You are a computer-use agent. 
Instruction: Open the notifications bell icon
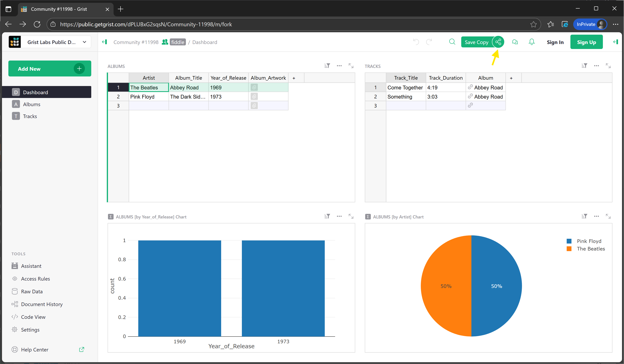coord(531,42)
